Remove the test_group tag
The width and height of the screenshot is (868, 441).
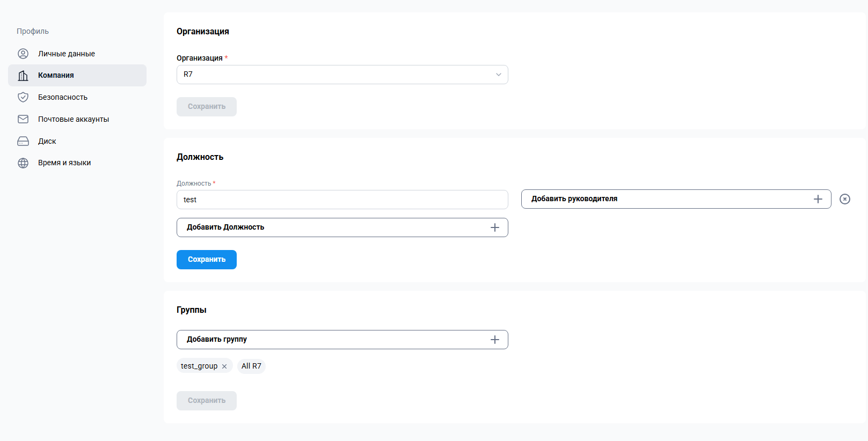pos(224,366)
